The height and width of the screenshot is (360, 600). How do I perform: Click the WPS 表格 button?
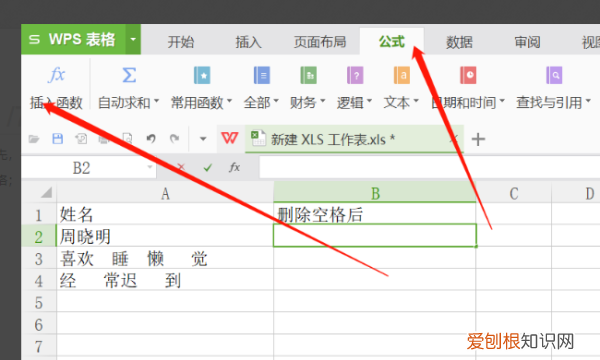(73, 39)
